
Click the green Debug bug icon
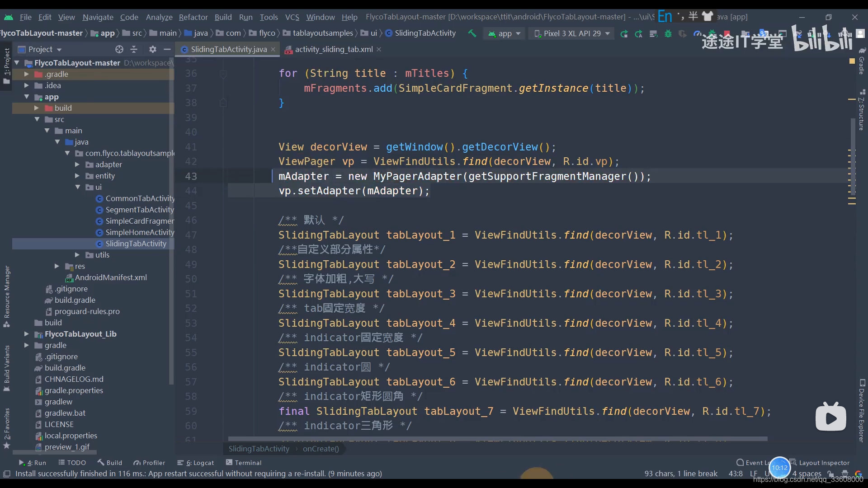tap(668, 34)
